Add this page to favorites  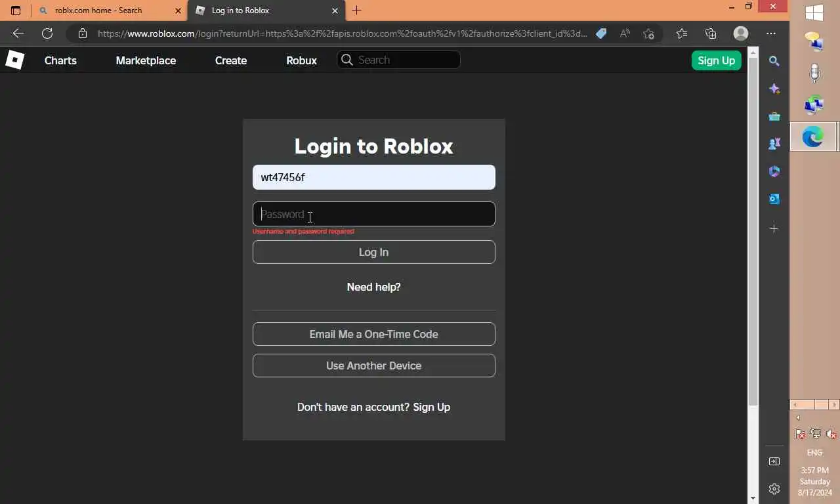648,33
